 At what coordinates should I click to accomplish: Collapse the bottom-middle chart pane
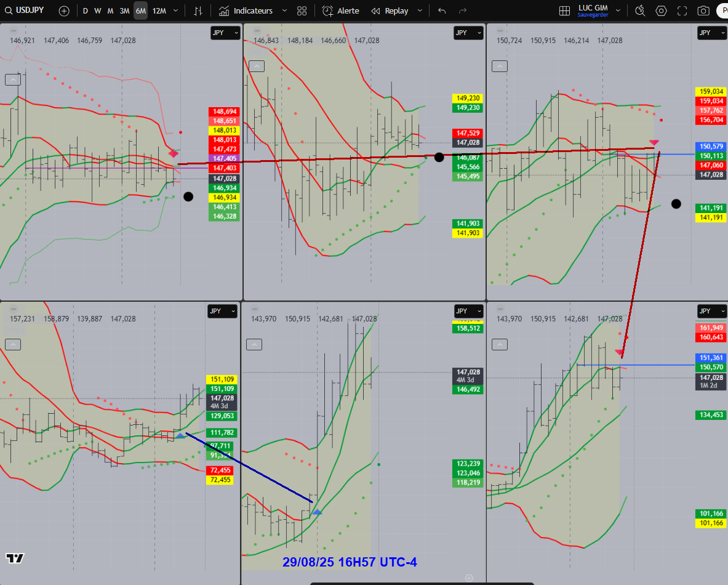click(254, 344)
